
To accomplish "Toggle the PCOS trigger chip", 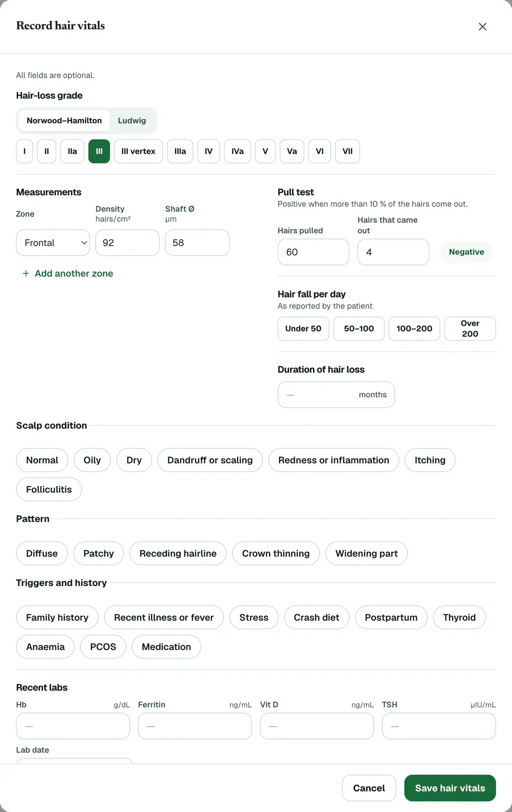I will 103,647.
